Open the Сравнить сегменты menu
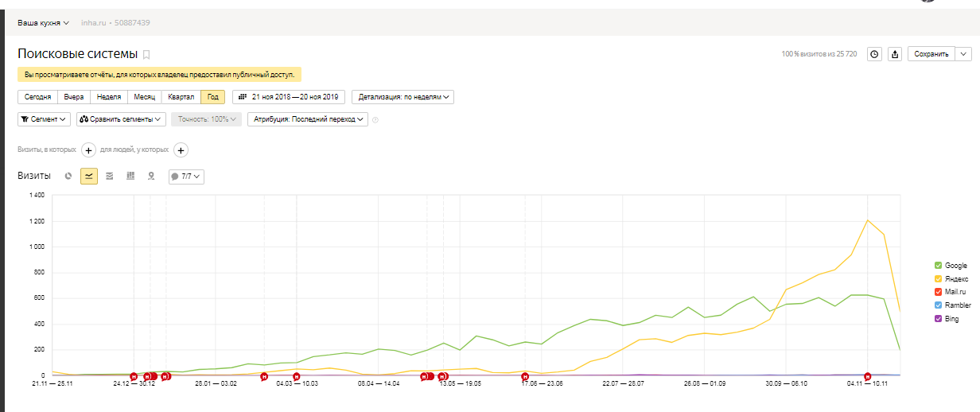 (x=122, y=119)
